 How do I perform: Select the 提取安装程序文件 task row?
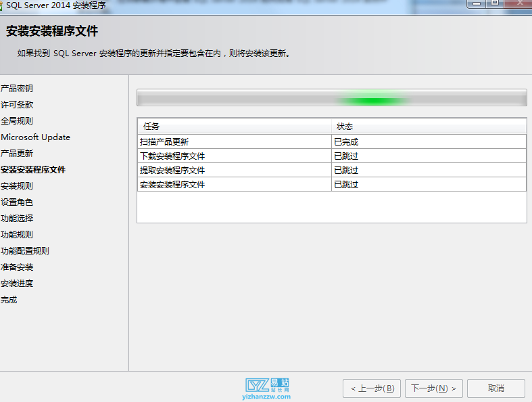pos(332,171)
